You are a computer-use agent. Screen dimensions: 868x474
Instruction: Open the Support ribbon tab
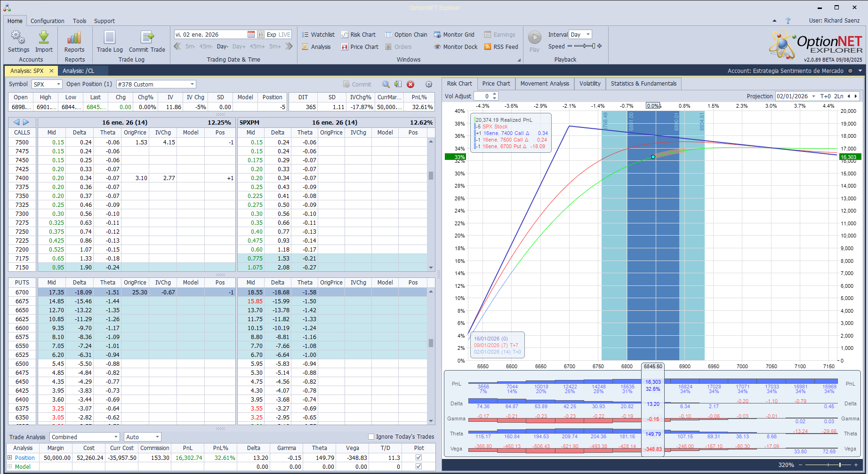[x=104, y=21]
